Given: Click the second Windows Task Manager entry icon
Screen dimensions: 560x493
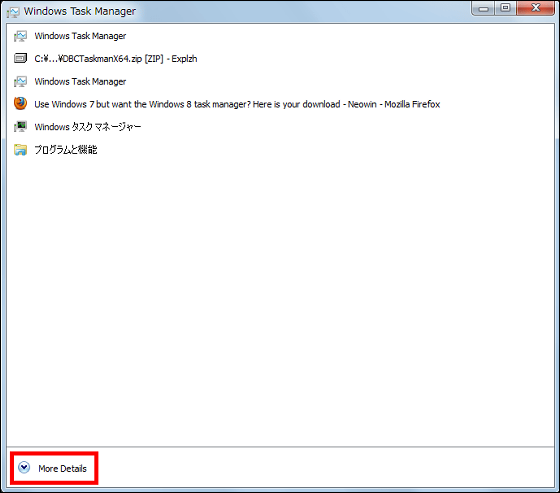Looking at the screenshot, I should pos(20,81).
